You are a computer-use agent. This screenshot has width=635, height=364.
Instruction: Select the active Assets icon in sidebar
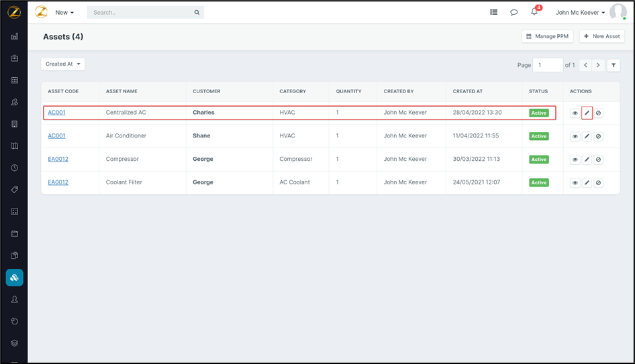click(x=15, y=278)
